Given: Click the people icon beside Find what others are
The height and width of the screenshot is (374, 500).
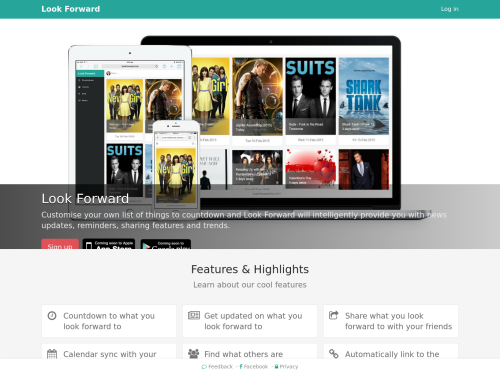Looking at the screenshot, I should pos(193,354).
